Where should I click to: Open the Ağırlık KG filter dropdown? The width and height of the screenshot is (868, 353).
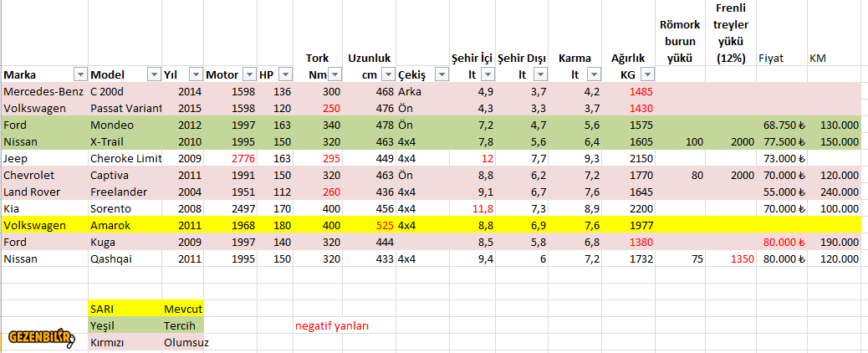(x=647, y=74)
